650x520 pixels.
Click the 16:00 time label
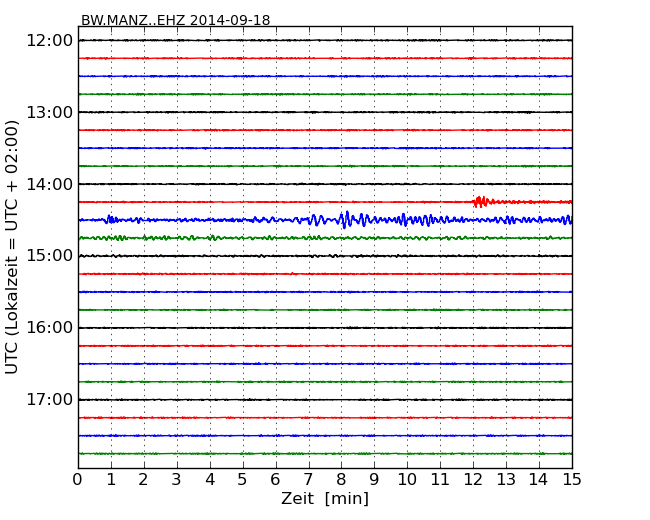pyautogui.click(x=49, y=328)
